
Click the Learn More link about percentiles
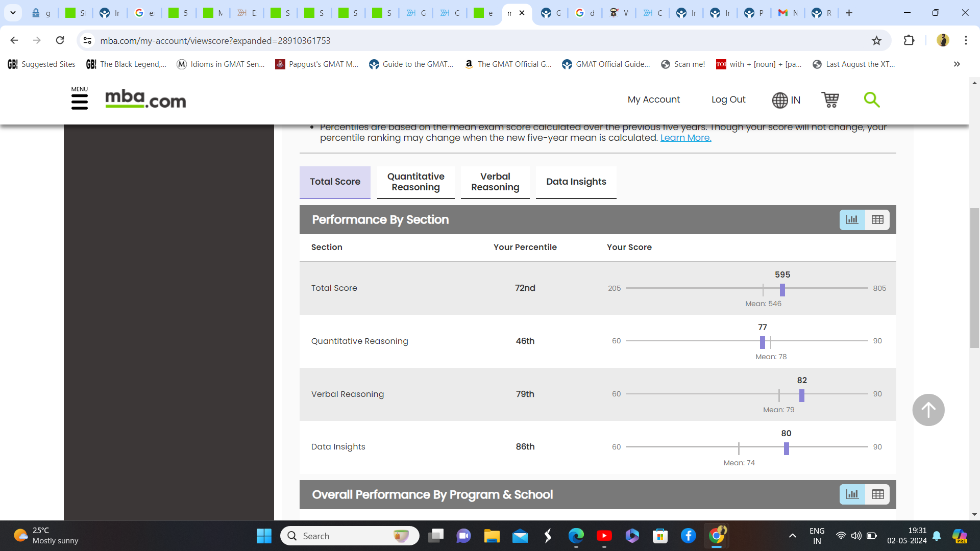pos(685,137)
